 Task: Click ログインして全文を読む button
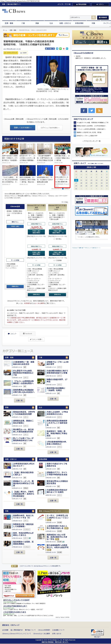pyautogui.click(x=50, y=128)
